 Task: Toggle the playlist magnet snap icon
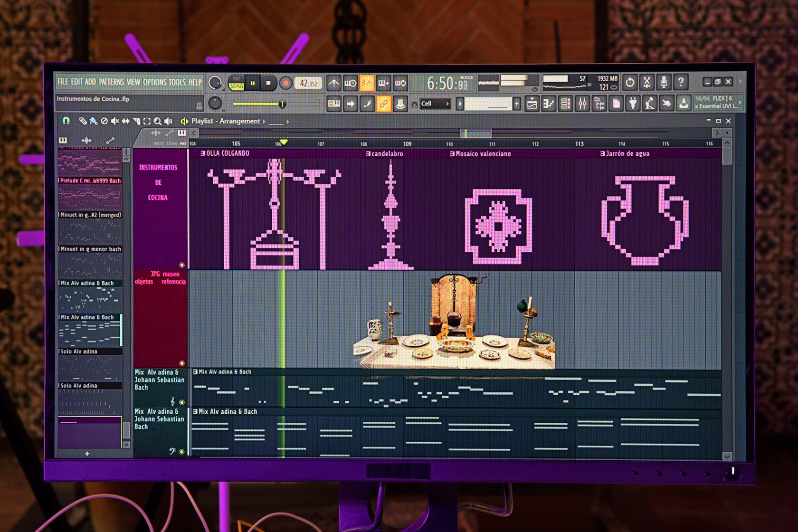pyautogui.click(x=66, y=121)
